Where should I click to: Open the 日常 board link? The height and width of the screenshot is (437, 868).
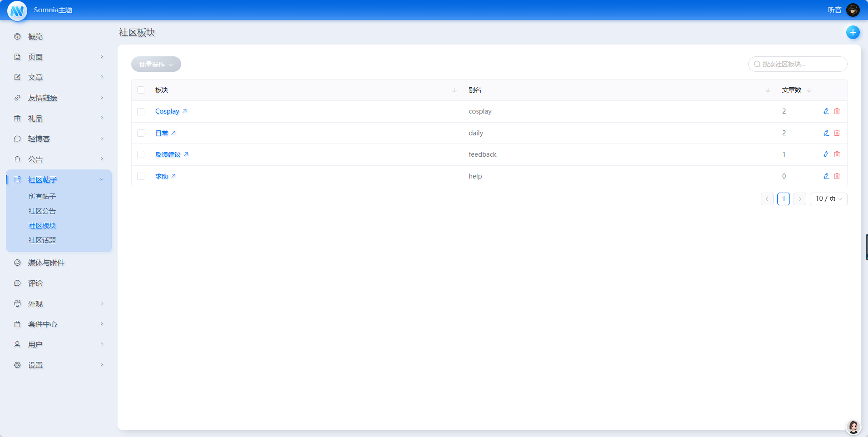[162, 133]
